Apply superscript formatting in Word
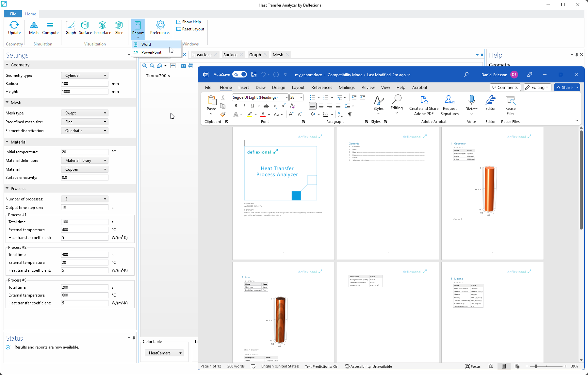The image size is (588, 375). click(284, 106)
